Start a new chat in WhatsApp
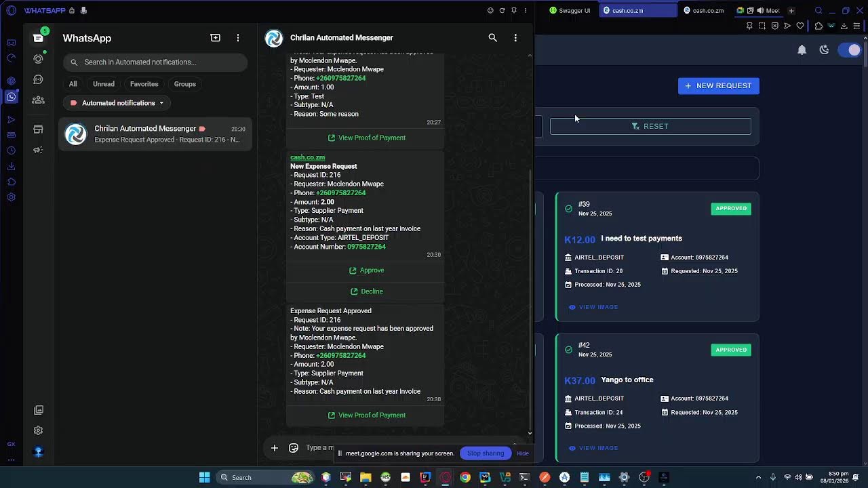The image size is (868, 488). coord(216,38)
